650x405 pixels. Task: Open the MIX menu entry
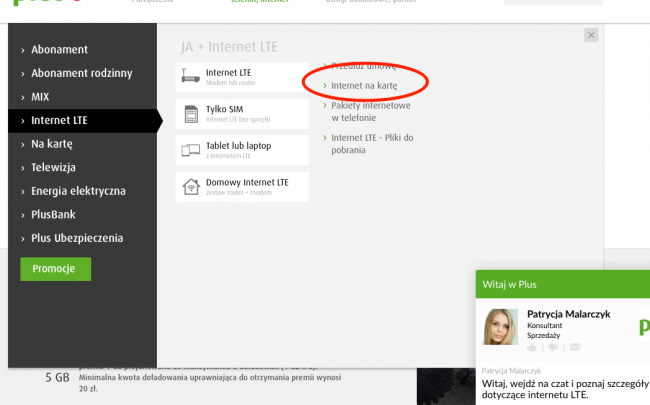pyautogui.click(x=40, y=97)
